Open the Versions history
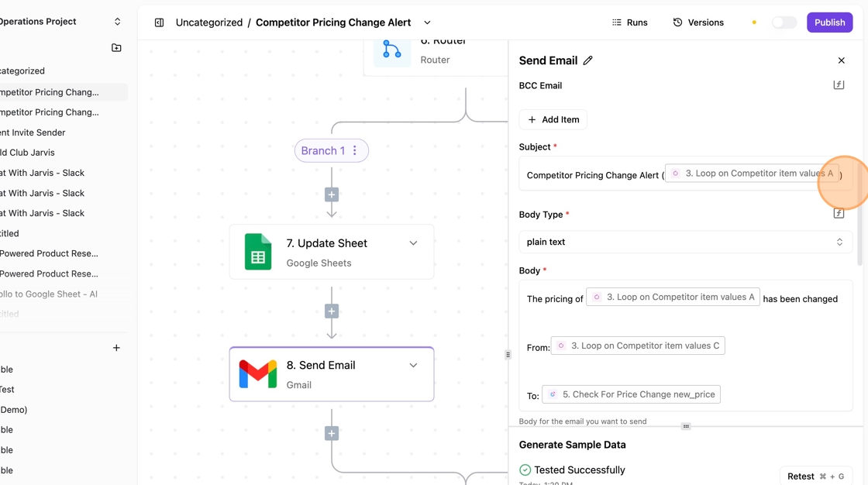The image size is (868, 485). click(697, 22)
